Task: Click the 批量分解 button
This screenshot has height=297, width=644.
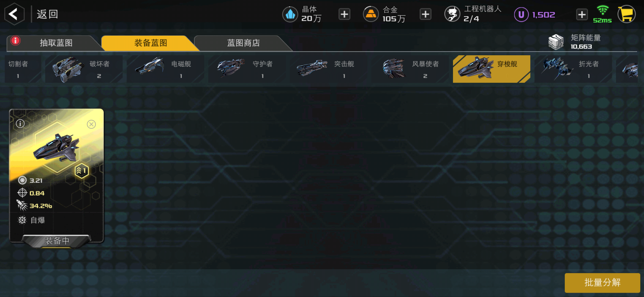Action: (602, 282)
